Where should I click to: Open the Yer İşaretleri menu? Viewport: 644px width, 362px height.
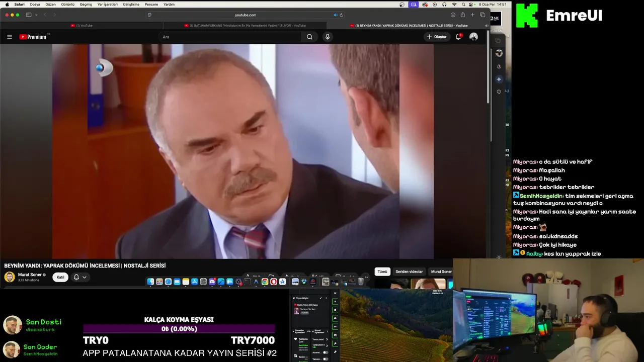(x=107, y=5)
